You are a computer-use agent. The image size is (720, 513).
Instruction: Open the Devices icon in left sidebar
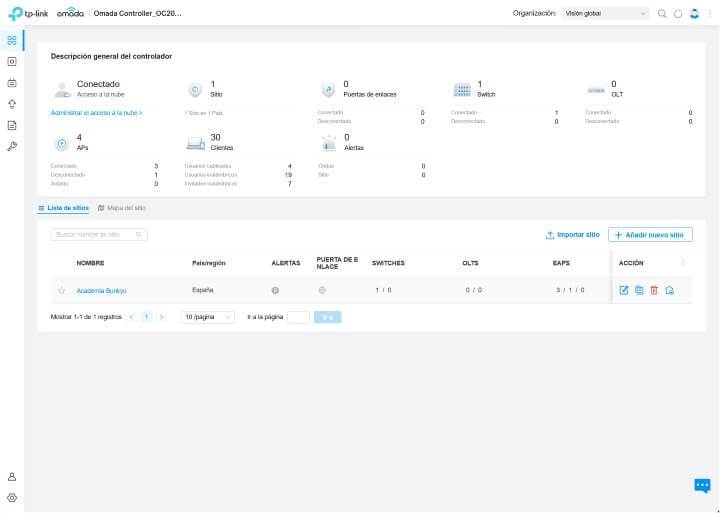coord(12,62)
